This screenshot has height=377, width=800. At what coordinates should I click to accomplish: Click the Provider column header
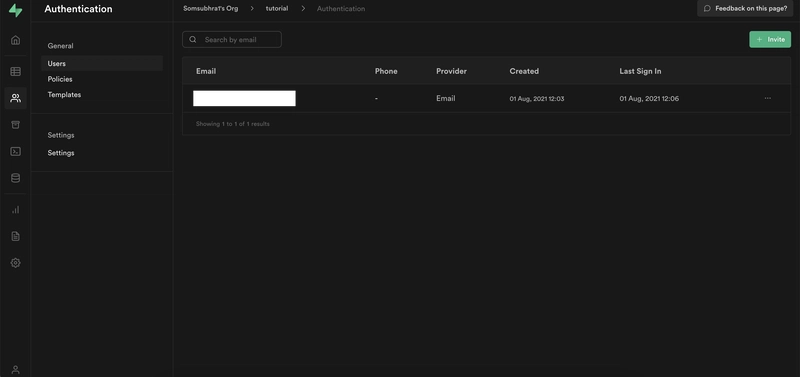click(x=452, y=71)
